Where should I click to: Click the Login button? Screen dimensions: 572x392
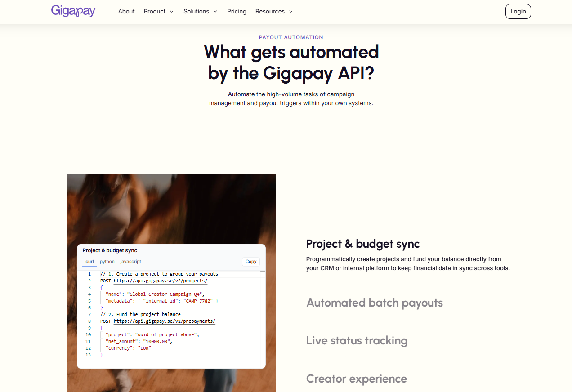click(518, 12)
